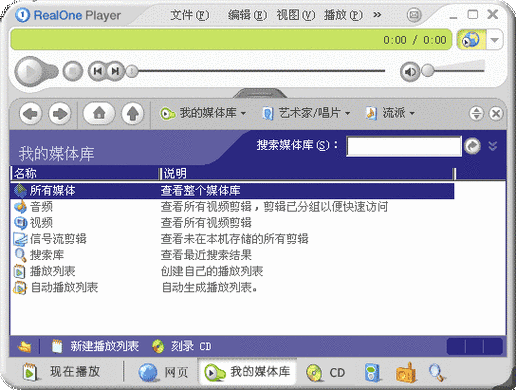Image resolution: width=516 pixels, height=390 pixels.
Task: Click the folder icon in bottom toolbar
Action: click(25, 347)
